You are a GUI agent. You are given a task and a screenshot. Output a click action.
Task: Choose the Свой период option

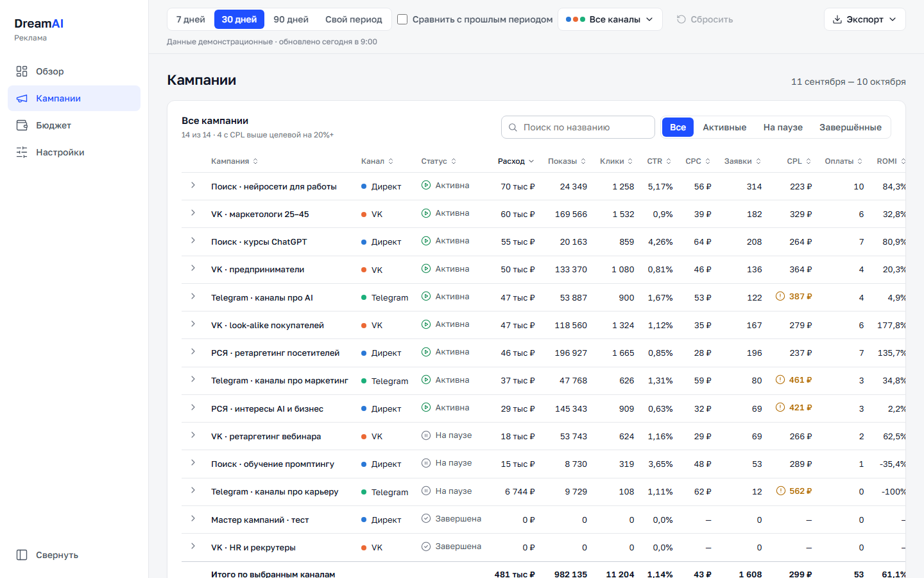pos(354,19)
